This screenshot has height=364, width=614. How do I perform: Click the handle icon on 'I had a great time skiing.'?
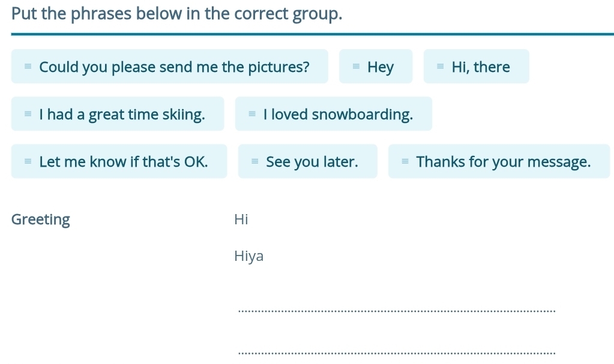28,114
